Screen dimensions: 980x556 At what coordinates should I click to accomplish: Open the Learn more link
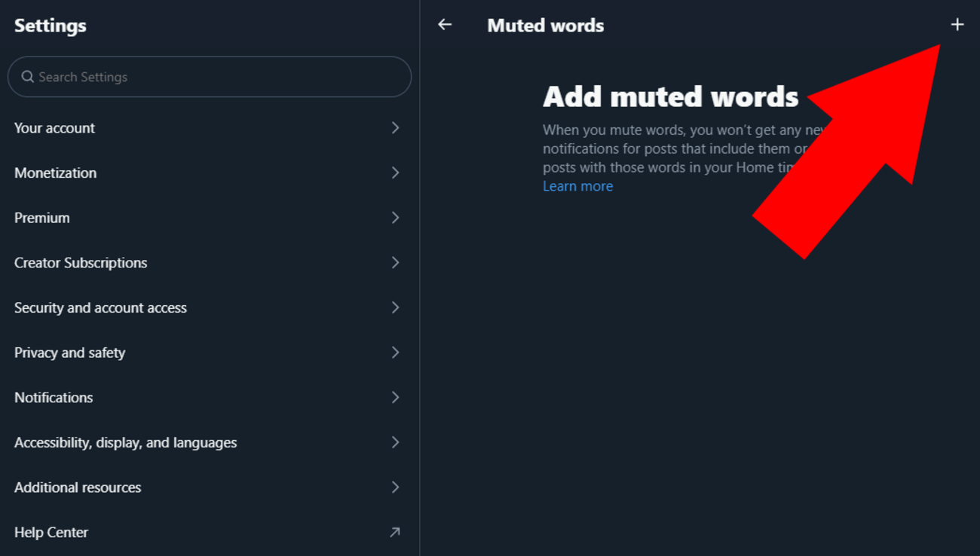click(577, 186)
